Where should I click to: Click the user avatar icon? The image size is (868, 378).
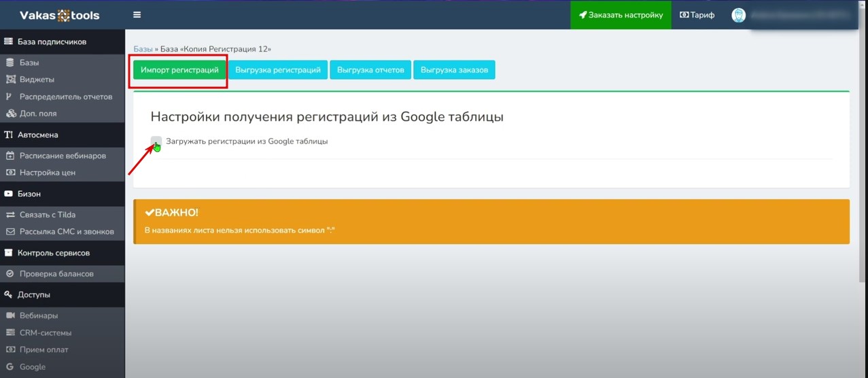click(738, 15)
